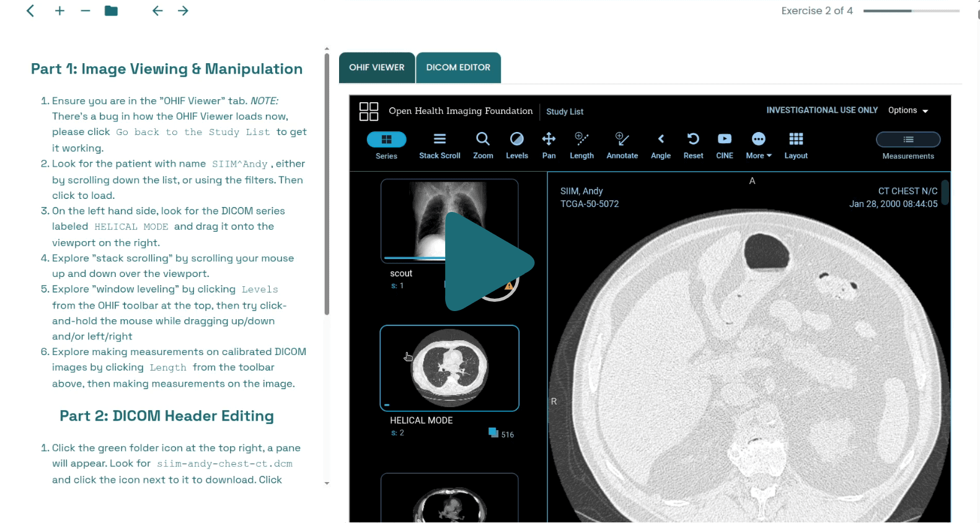Click the 'INVESTIGATIONAL USE ONLY' label

pyautogui.click(x=822, y=110)
